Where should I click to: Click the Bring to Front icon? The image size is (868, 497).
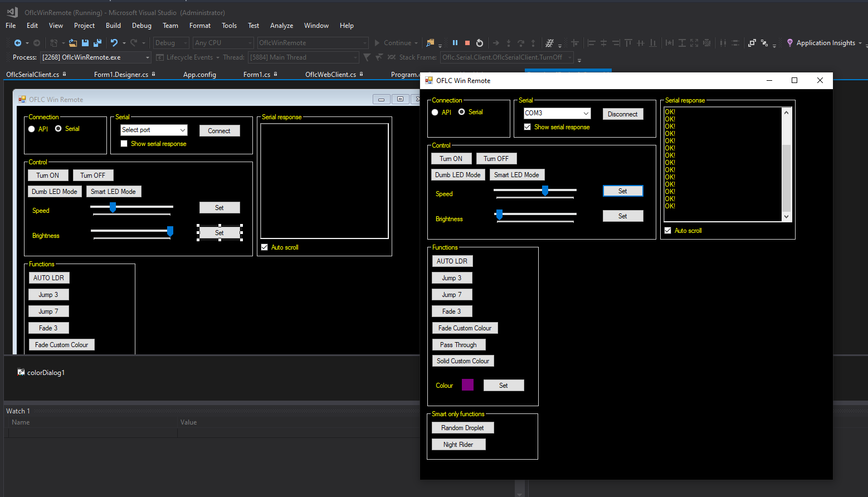752,43
